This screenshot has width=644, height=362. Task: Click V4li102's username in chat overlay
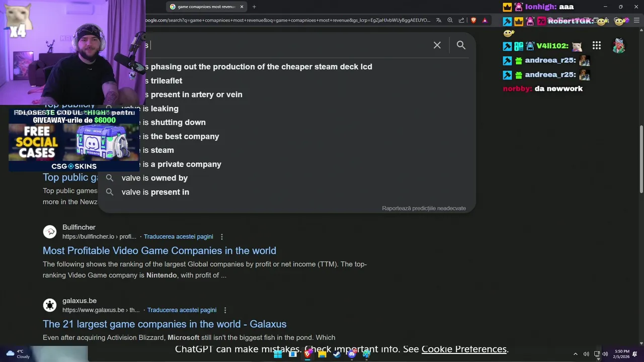click(551, 46)
